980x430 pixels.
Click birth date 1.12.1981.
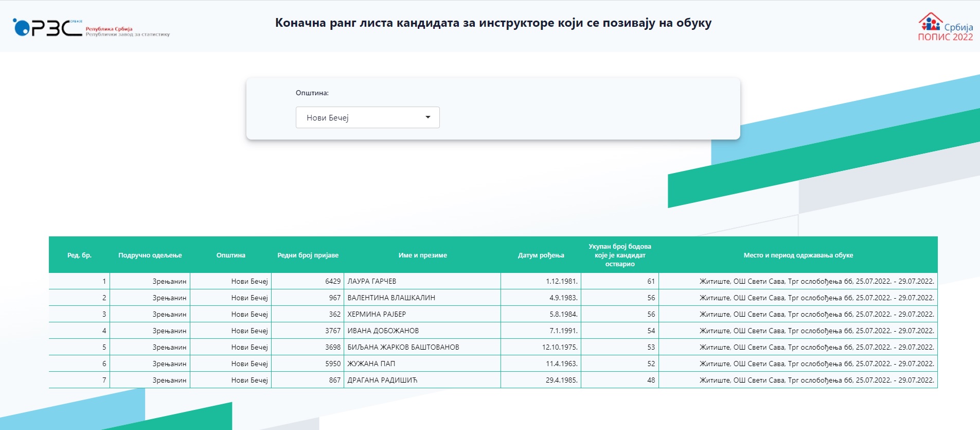(562, 281)
